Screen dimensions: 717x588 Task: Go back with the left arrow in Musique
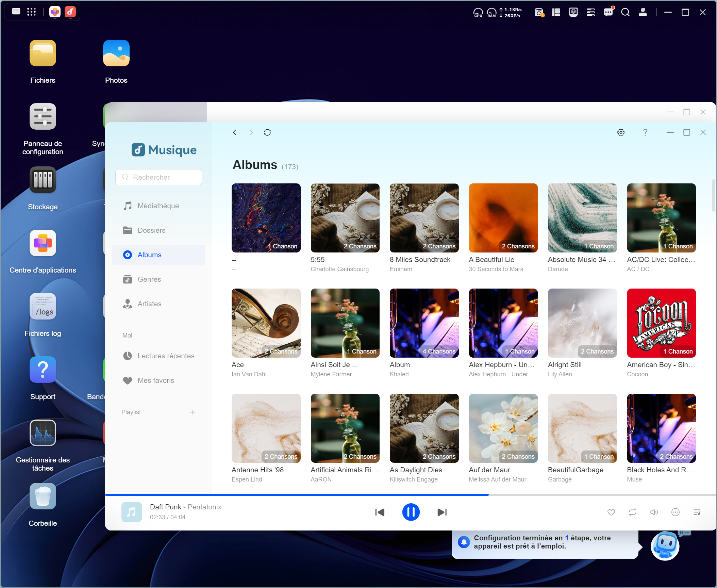[234, 132]
